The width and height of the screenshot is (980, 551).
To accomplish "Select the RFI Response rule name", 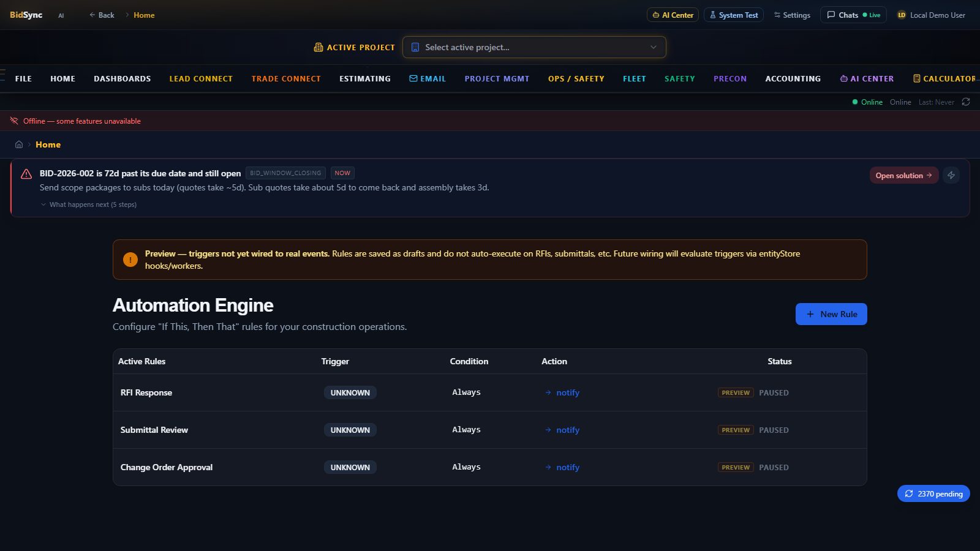I will point(146,392).
